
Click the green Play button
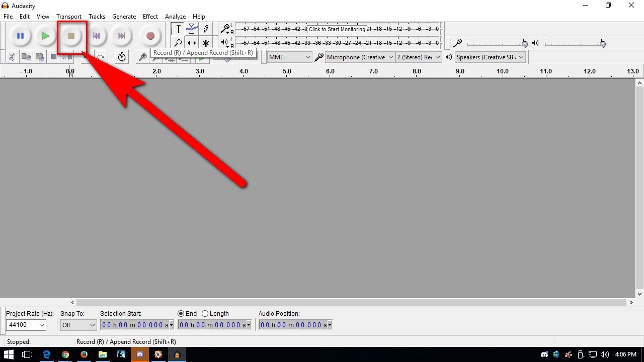click(46, 36)
